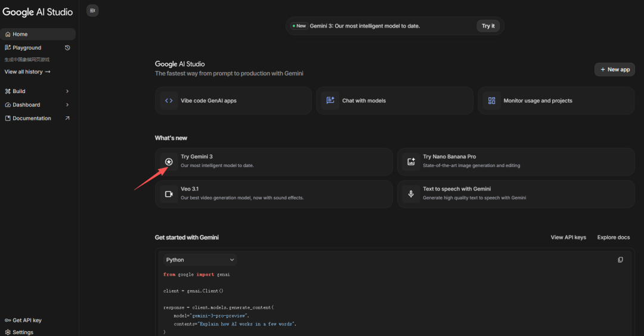Open the Build sidebar item
This screenshot has width=644, height=336.
click(38, 91)
